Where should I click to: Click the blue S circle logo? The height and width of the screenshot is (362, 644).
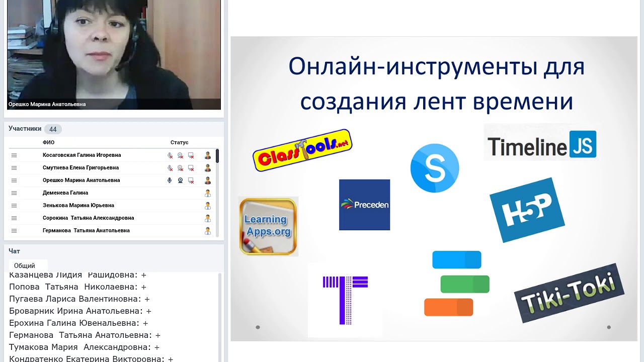click(x=435, y=168)
